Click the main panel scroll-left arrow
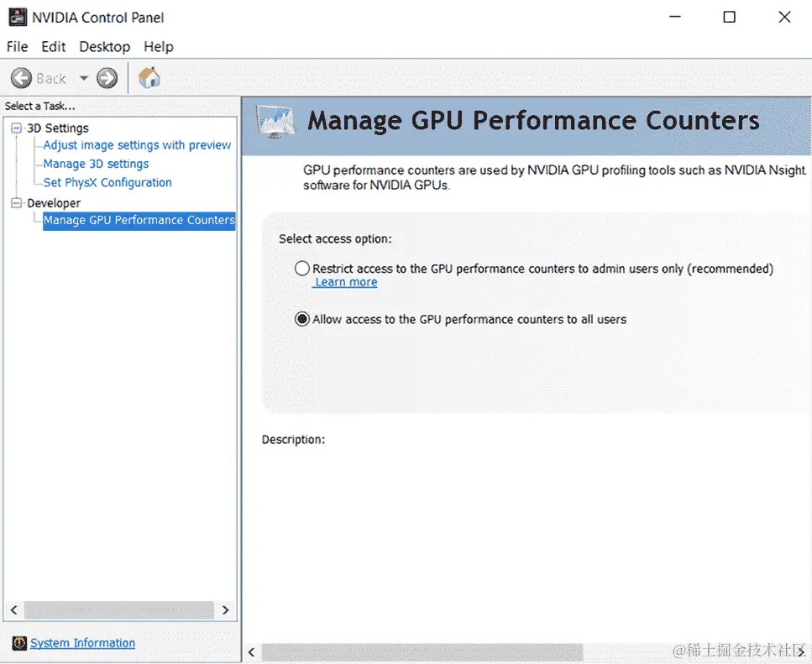812x664 pixels. pyautogui.click(x=252, y=651)
